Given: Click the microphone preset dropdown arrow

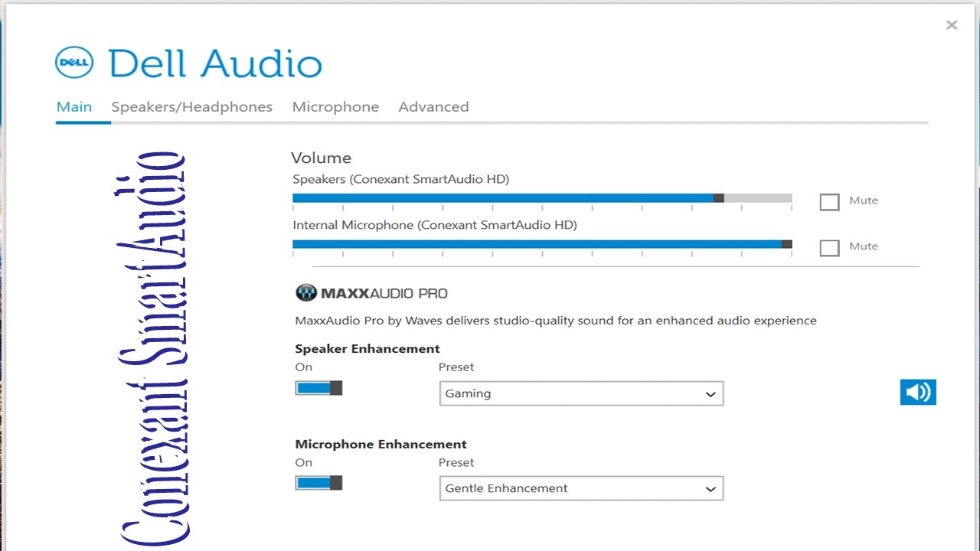Looking at the screenshot, I should (x=711, y=489).
